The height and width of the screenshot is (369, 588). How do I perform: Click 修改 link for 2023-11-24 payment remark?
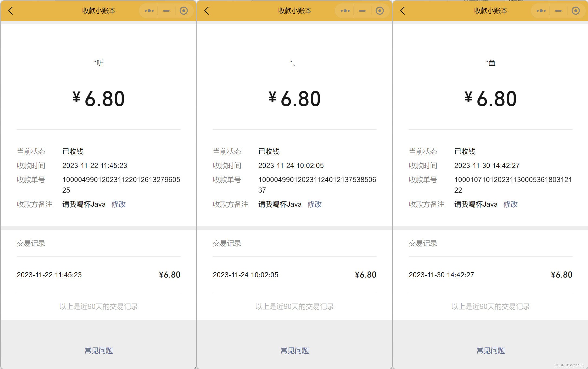pos(315,204)
